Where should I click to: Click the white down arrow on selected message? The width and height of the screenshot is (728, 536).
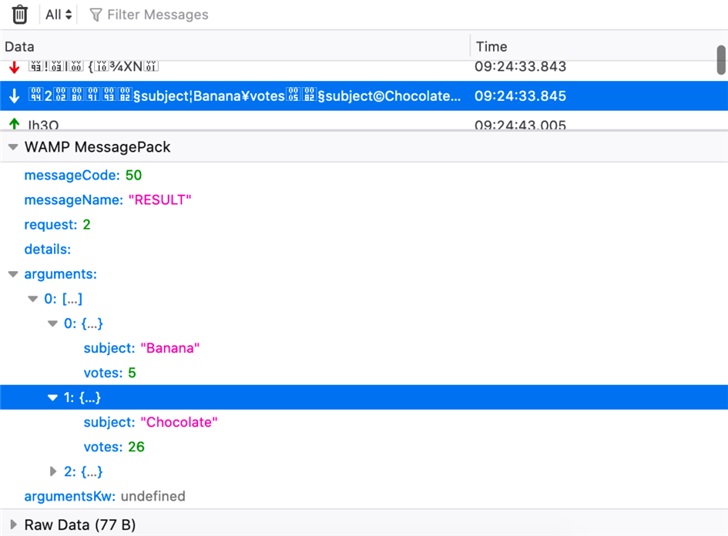(x=14, y=97)
